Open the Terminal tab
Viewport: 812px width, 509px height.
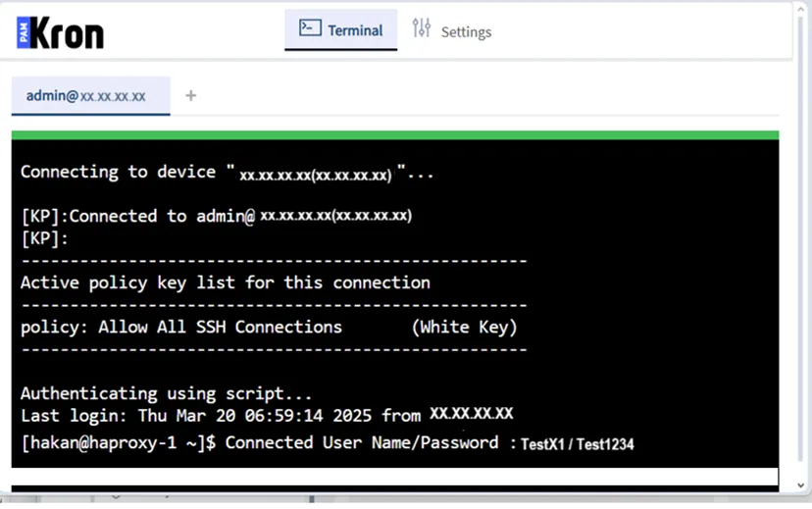tap(340, 30)
